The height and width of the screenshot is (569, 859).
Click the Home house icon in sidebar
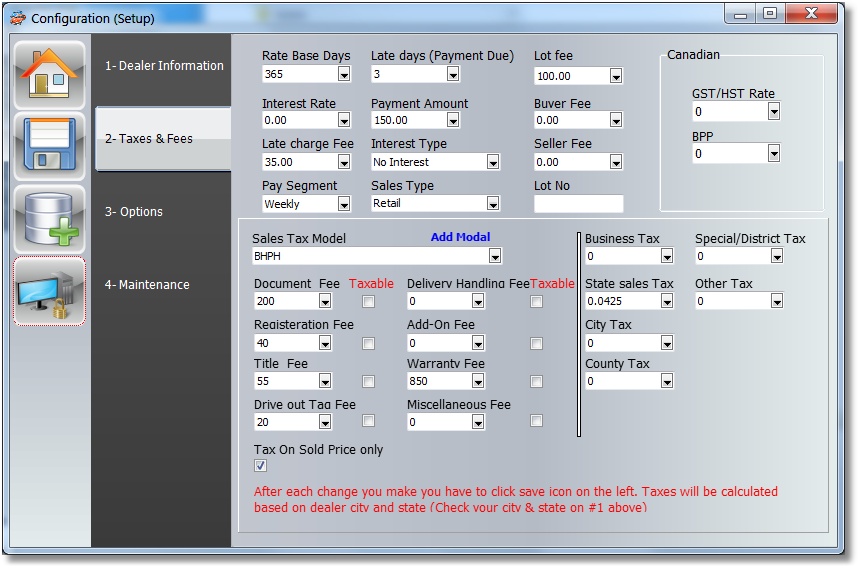point(49,75)
